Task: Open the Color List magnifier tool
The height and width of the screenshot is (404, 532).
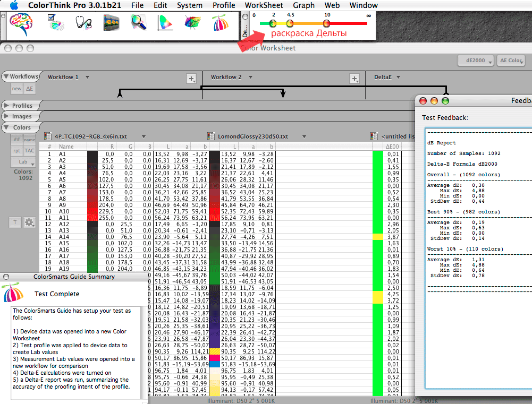Action: pyautogui.click(x=138, y=23)
